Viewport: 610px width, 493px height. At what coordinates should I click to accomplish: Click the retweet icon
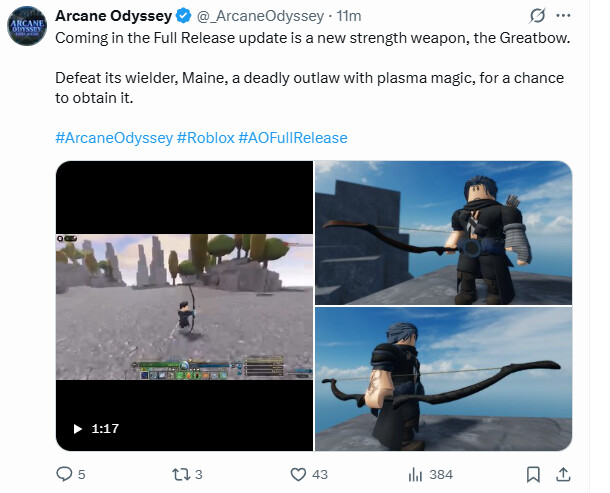[181, 474]
